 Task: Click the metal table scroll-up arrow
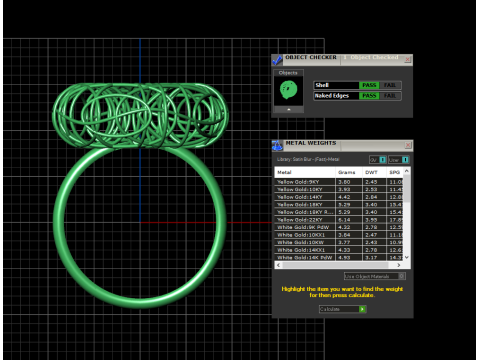[x=407, y=171]
